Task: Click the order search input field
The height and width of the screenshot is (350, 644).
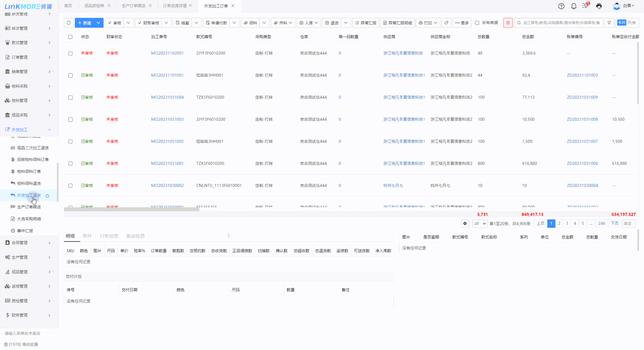Action: click(x=561, y=23)
